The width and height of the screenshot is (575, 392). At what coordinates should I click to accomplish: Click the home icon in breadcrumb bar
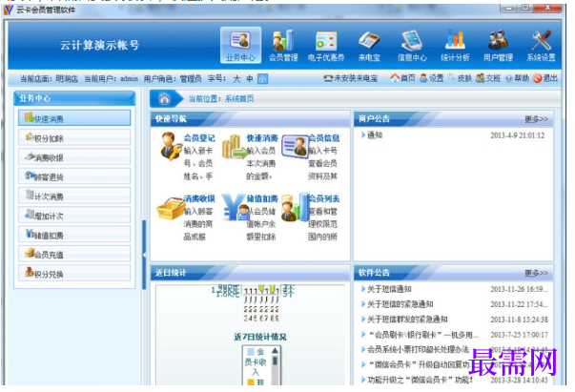point(164,98)
